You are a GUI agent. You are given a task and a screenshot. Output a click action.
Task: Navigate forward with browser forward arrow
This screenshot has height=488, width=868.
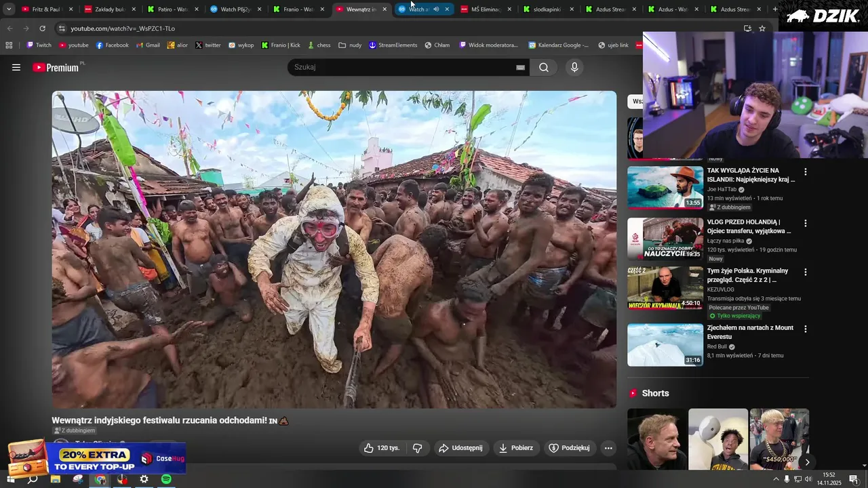(x=26, y=28)
